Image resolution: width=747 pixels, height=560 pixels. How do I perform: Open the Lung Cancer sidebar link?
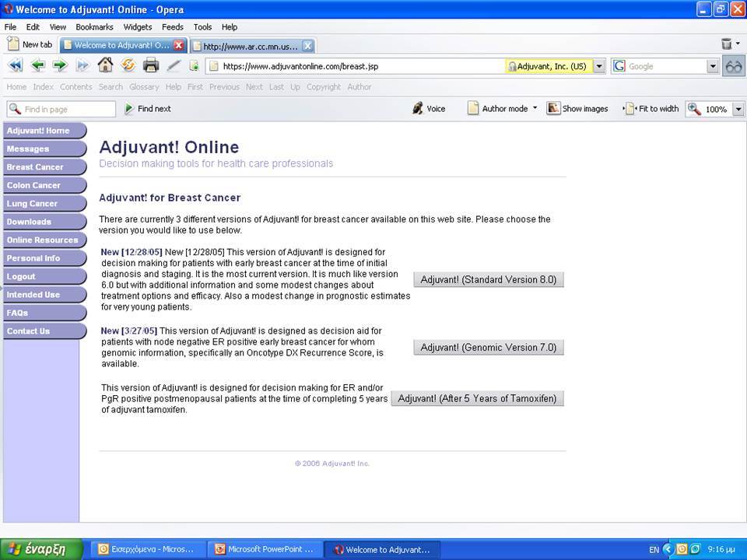pos(45,203)
